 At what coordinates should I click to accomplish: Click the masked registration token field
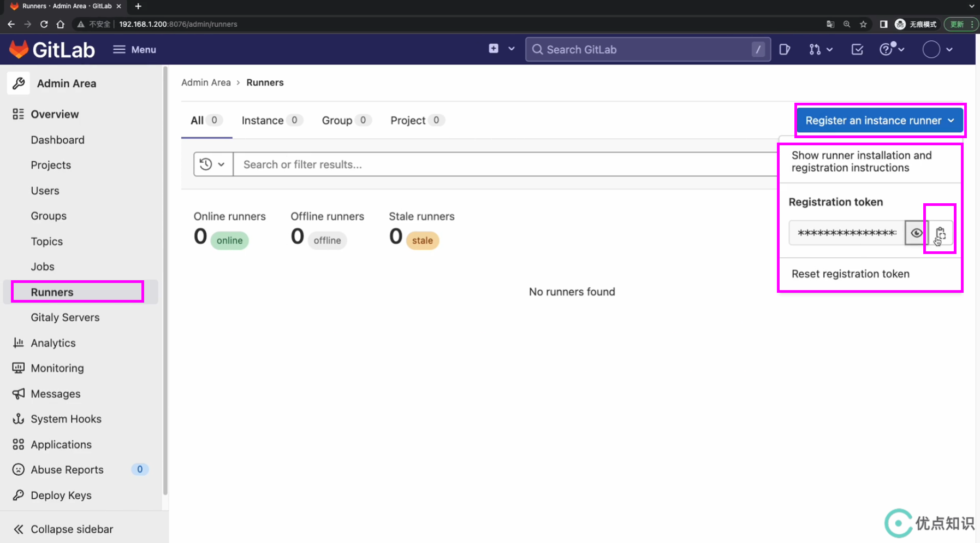coord(847,233)
